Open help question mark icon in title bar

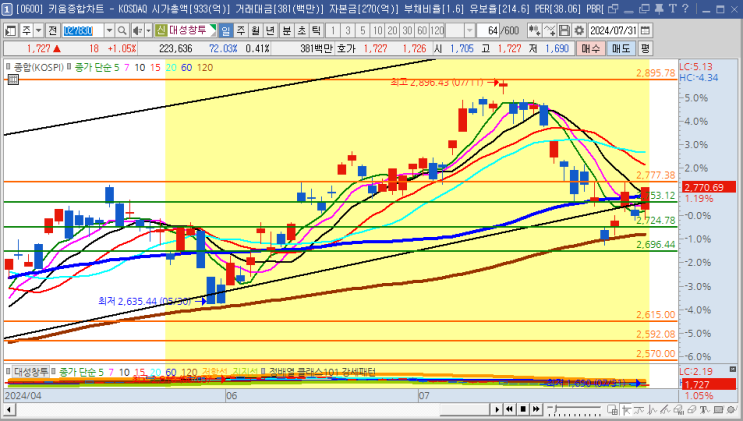(685, 9)
